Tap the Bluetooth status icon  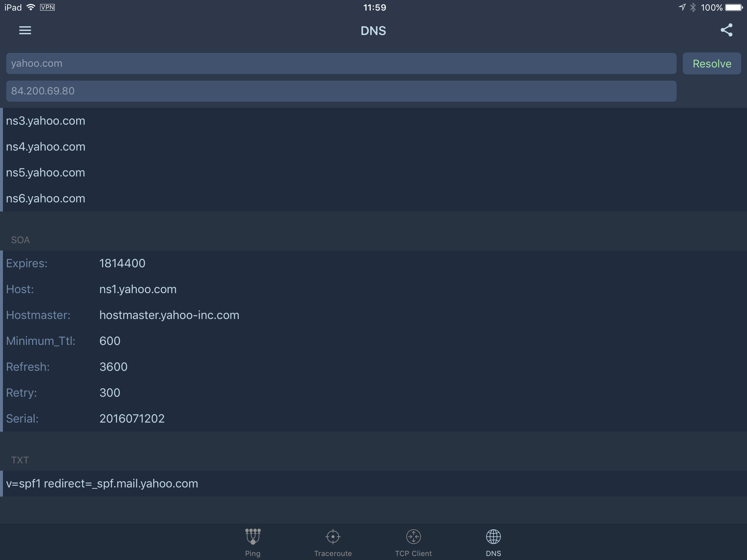[x=693, y=7]
